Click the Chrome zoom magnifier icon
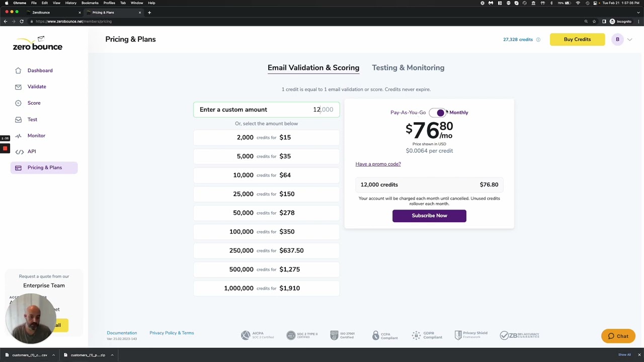 tap(586, 21)
